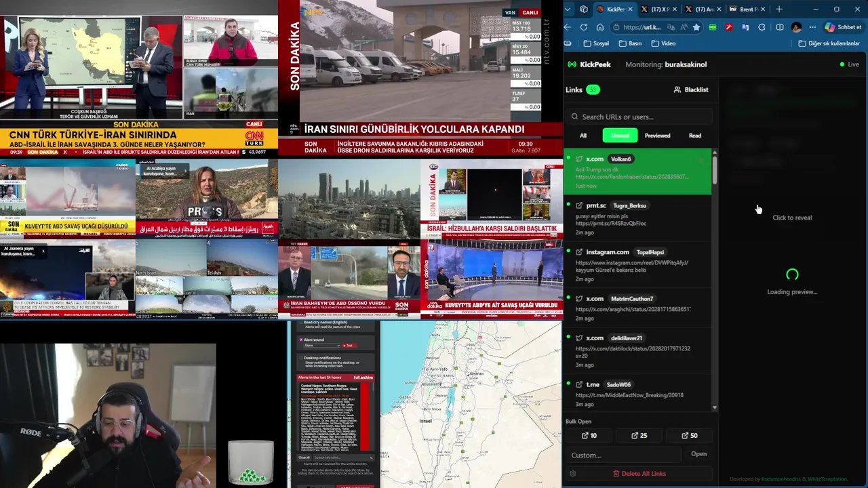This screenshot has width=868, height=488.
Task: Click the red Test sound button
Action: pos(349,346)
